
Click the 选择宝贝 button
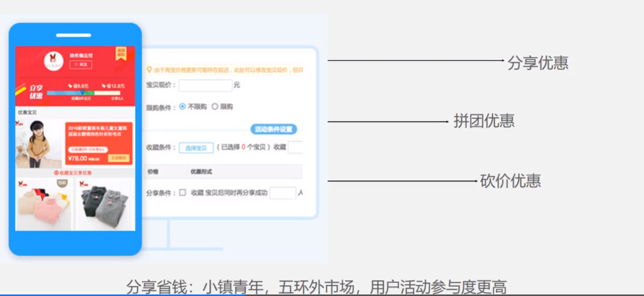pyautogui.click(x=196, y=148)
